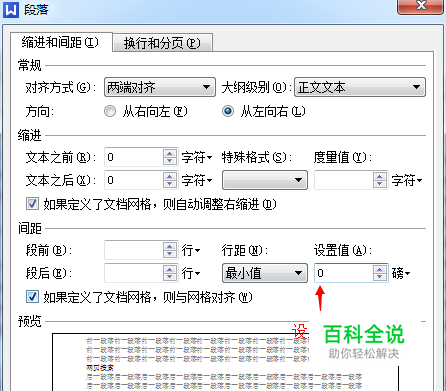The height and width of the screenshot is (391, 446).
Task: Open the 大纲级别 dropdown showing 正文文本
Action: 360,87
